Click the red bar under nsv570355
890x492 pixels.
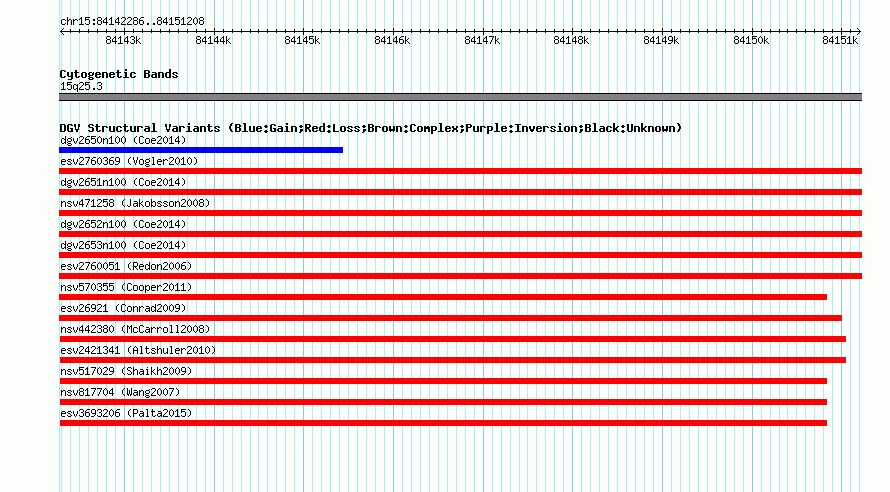point(443,297)
